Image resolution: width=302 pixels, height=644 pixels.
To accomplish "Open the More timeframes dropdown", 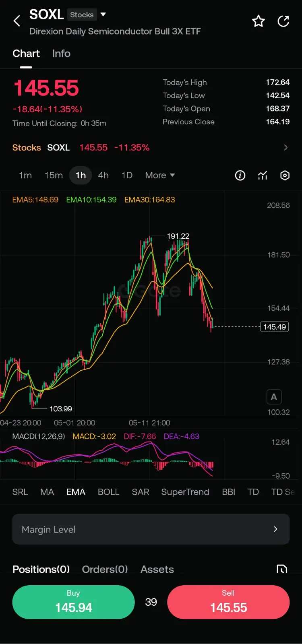I will point(160,175).
